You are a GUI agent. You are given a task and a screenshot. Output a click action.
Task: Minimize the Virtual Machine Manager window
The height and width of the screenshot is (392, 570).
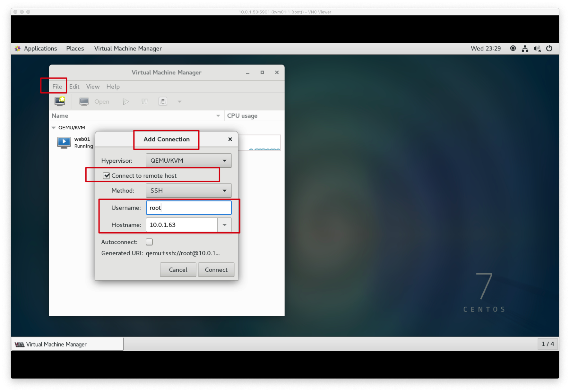248,73
